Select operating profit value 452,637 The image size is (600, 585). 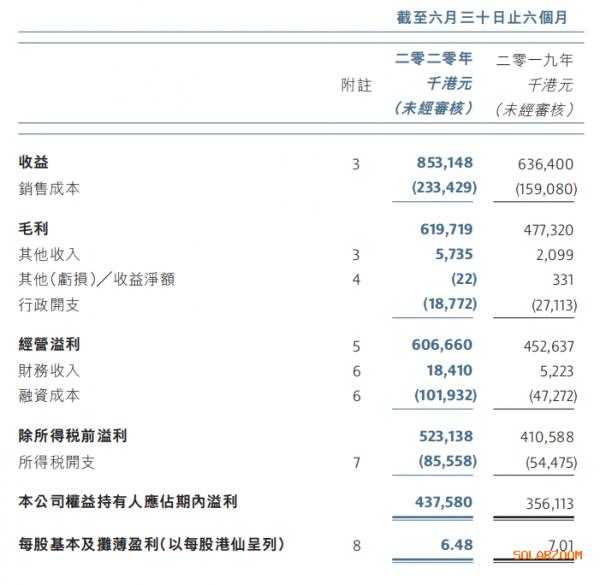[548, 346]
